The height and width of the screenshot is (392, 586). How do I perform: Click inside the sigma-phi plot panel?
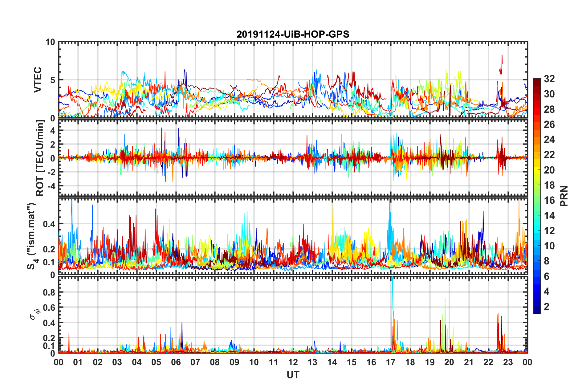click(293, 314)
